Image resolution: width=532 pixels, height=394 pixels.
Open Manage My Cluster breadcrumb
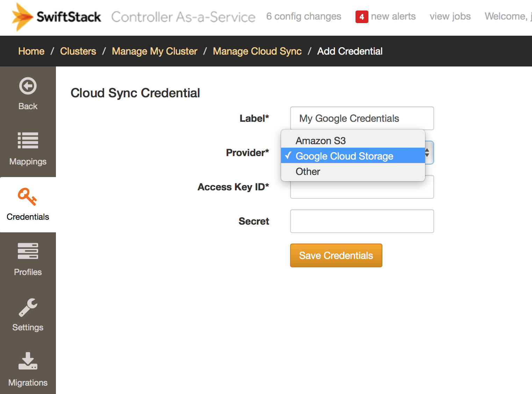pyautogui.click(x=154, y=51)
